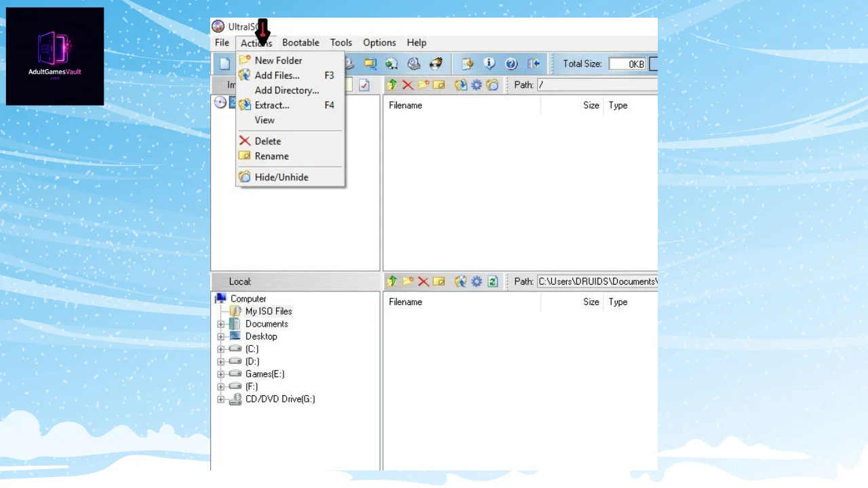Expand the Games(E:) drive node
The image size is (868, 488).
[x=220, y=374]
